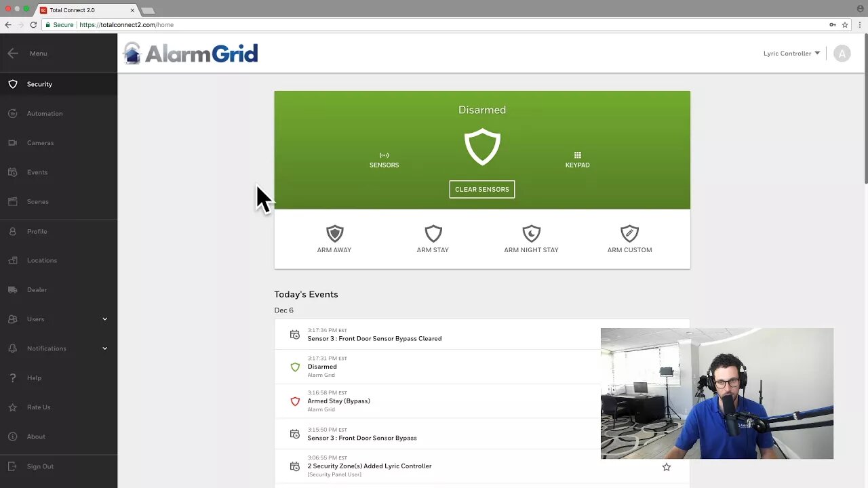Select the Arm Night Stay shield icon
Screen dimensions: 868x488
(x=531, y=234)
